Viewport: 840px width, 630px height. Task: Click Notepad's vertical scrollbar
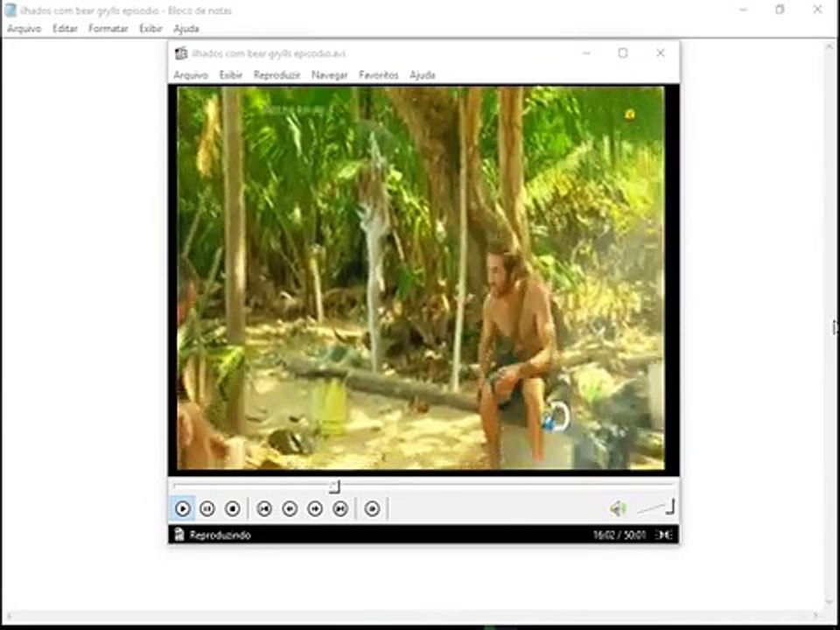(x=829, y=325)
